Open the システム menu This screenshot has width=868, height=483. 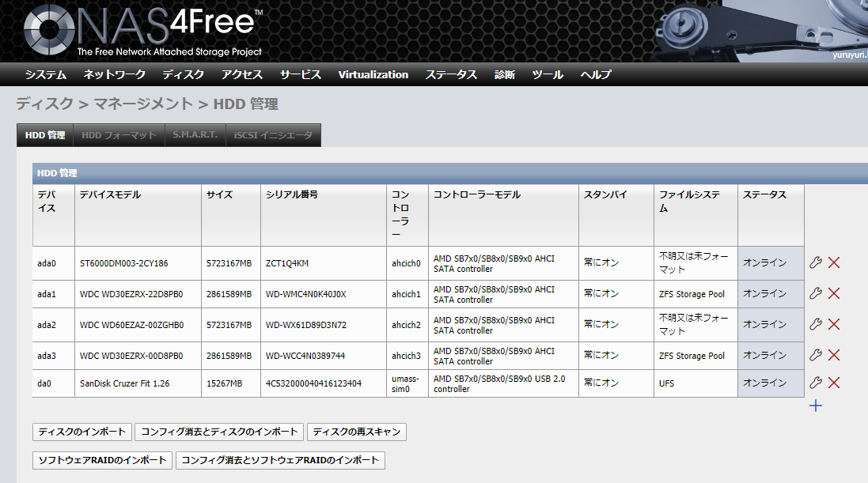[x=46, y=74]
